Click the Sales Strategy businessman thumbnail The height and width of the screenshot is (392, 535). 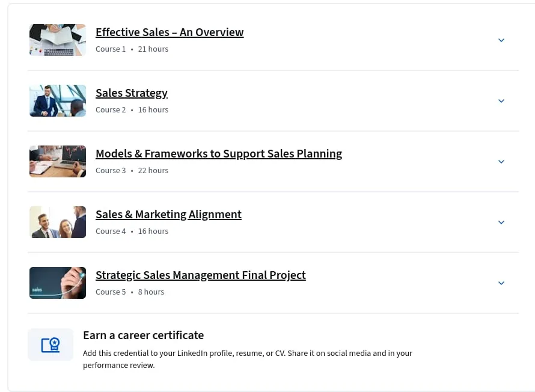(x=58, y=100)
